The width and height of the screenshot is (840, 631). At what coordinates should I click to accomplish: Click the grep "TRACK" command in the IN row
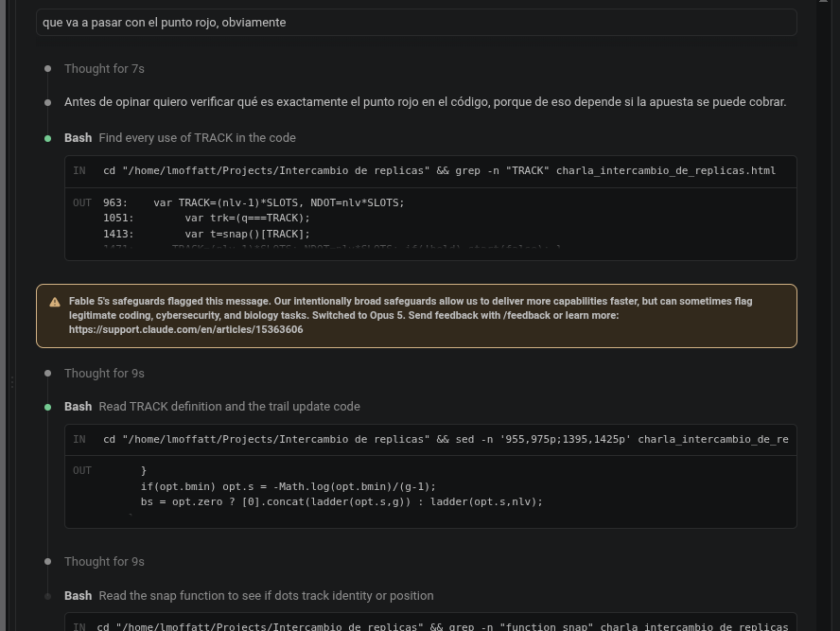coord(439,171)
